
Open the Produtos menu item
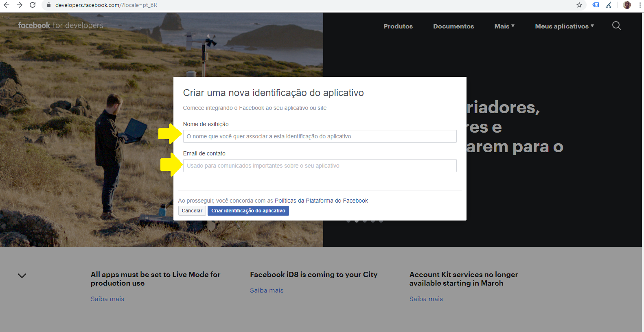(398, 26)
